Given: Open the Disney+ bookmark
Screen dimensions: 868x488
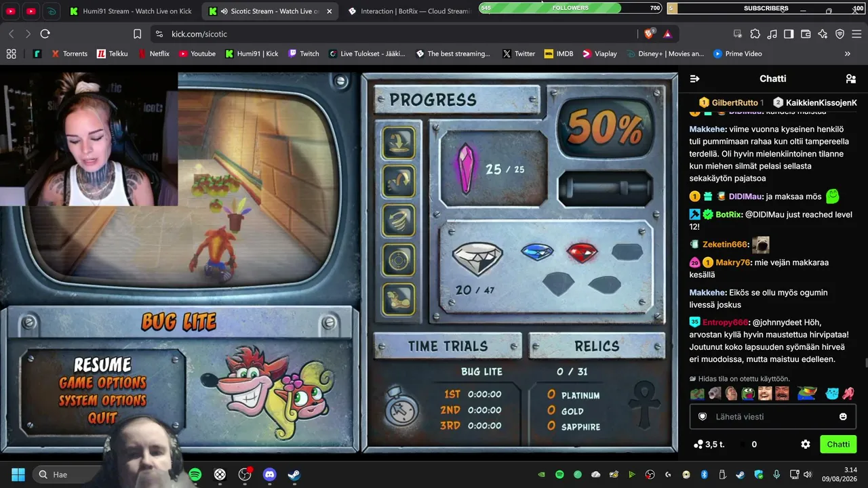Looking at the screenshot, I should coord(665,54).
